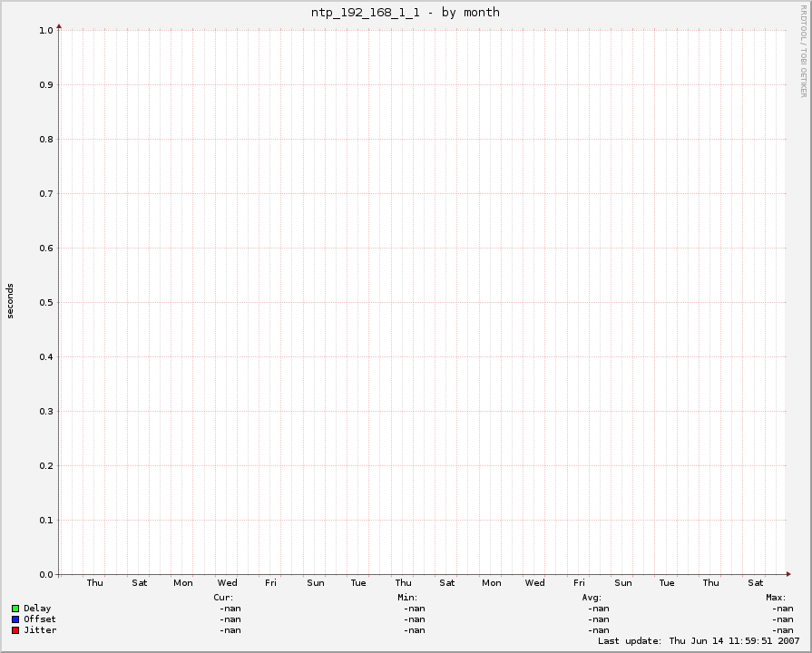This screenshot has width=812, height=653.
Task: Click the Offset row Cur value '-nan'
Action: point(230,619)
